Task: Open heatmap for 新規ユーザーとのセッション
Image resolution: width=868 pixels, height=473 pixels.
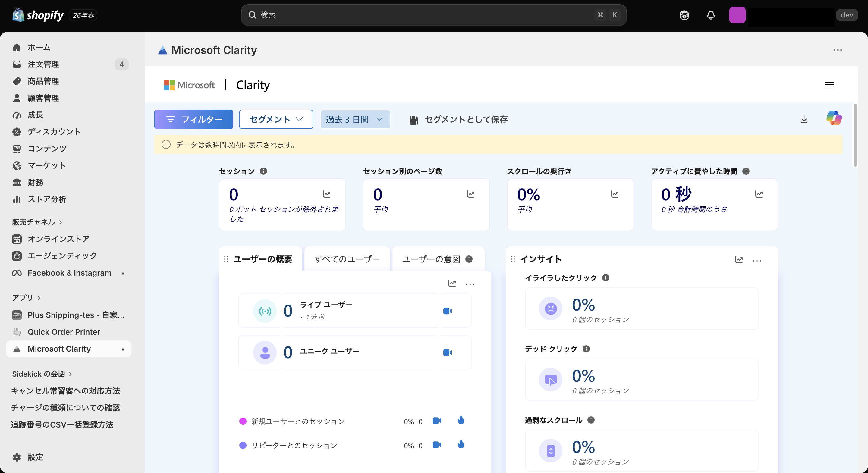Action: 461,420
